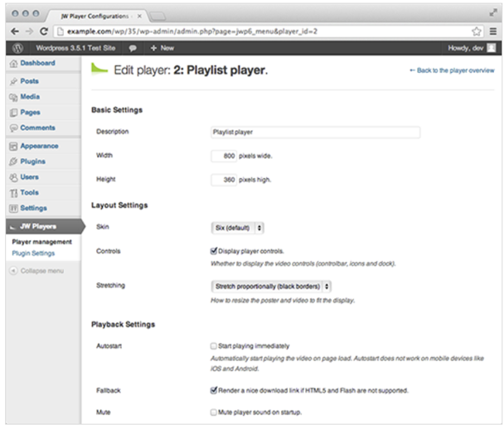
Task: Click Howdy, dev account link
Action: coord(466,48)
